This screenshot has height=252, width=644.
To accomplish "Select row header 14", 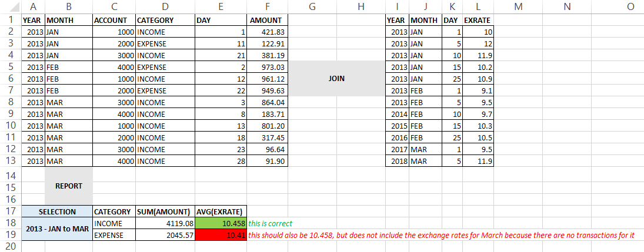I will pos(10,176).
